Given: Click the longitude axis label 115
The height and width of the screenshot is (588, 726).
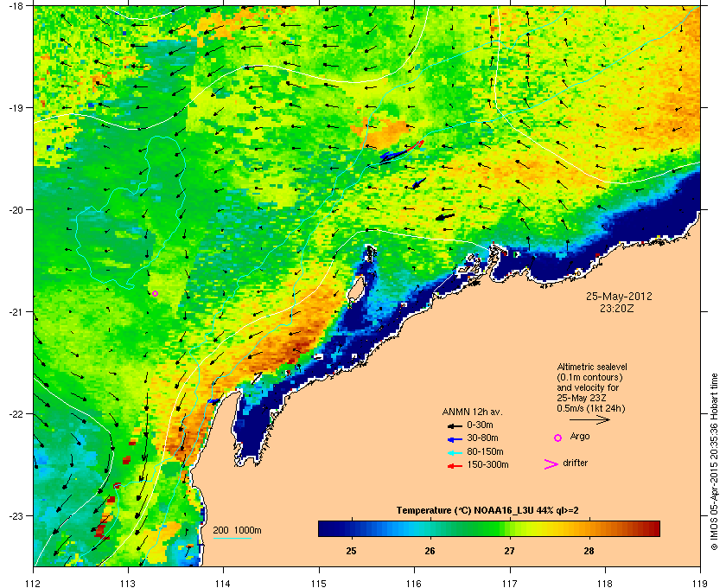Looking at the screenshot, I should [x=319, y=583].
